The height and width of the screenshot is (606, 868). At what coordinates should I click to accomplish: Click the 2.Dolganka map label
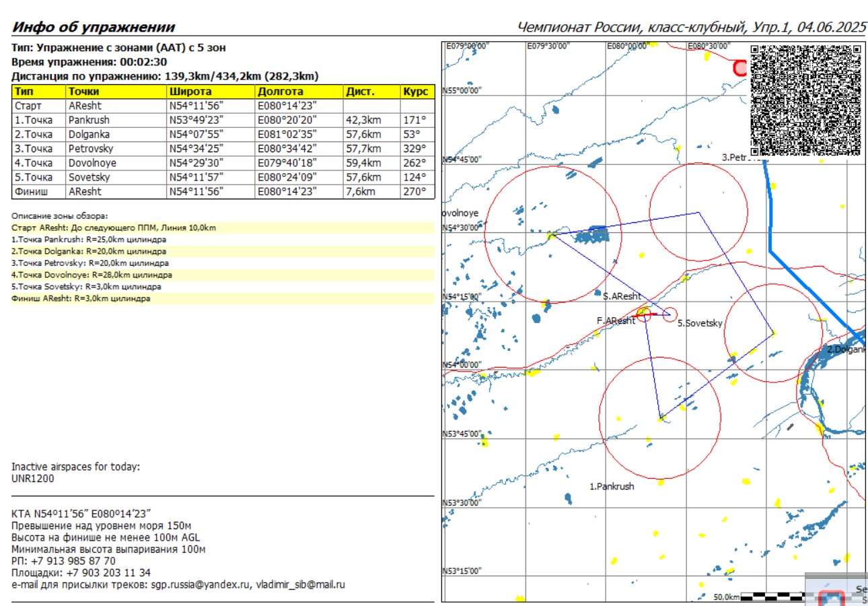coord(846,349)
